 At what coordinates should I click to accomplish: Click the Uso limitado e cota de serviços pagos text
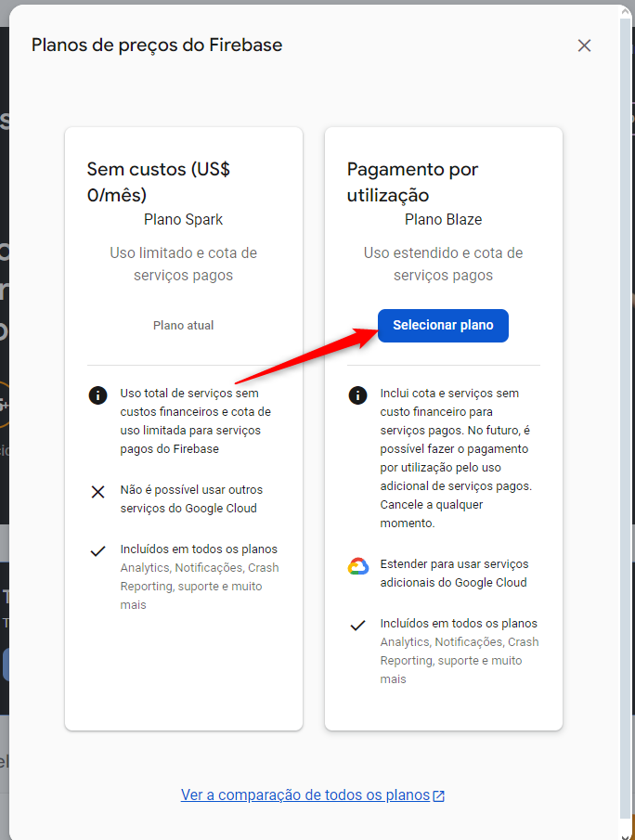183,264
